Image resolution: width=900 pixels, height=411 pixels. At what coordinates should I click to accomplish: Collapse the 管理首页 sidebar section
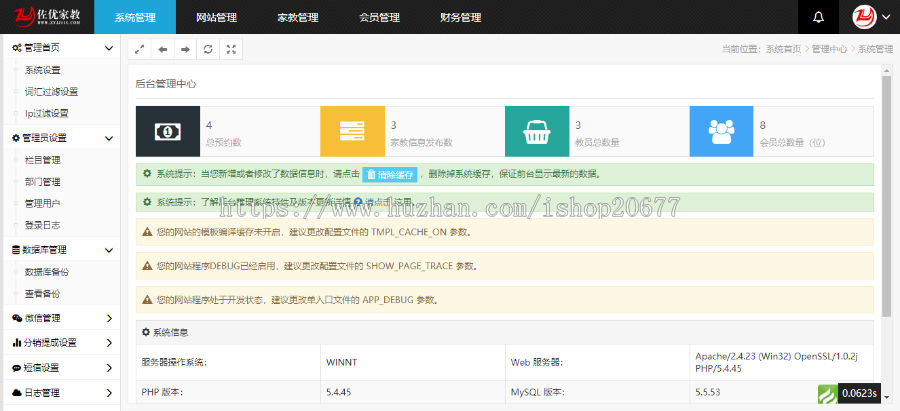pos(60,48)
